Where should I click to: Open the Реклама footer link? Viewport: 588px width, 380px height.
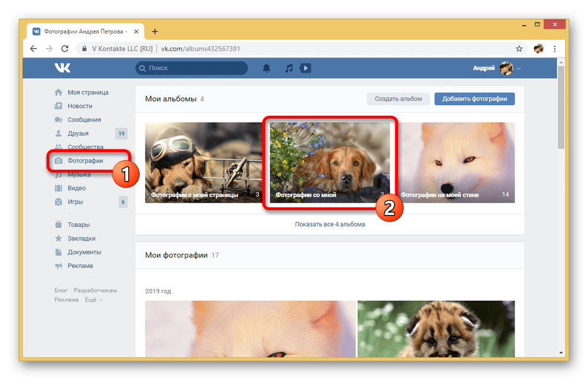point(66,300)
